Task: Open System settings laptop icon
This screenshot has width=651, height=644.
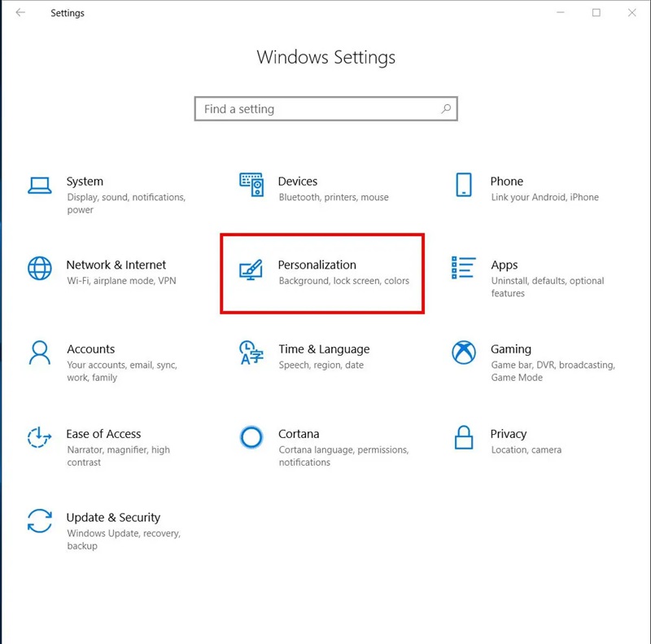Action: click(39, 186)
